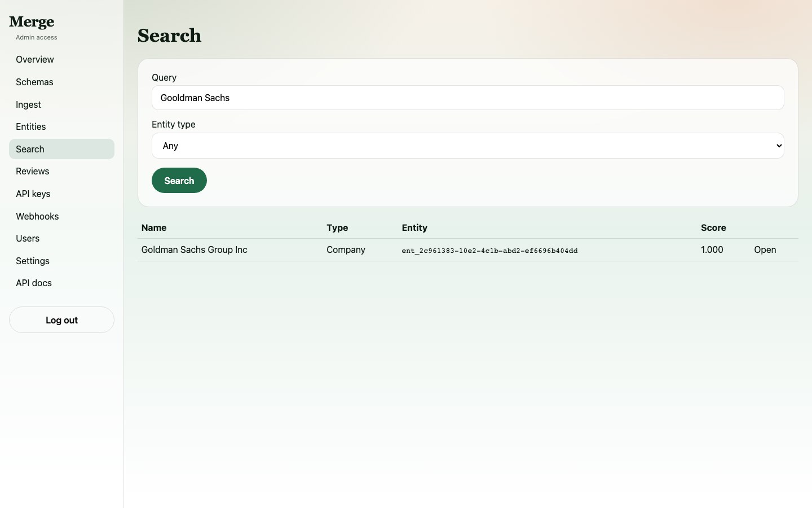This screenshot has width=812, height=508.
Task: Open Settings from the sidebar
Action: point(61,261)
